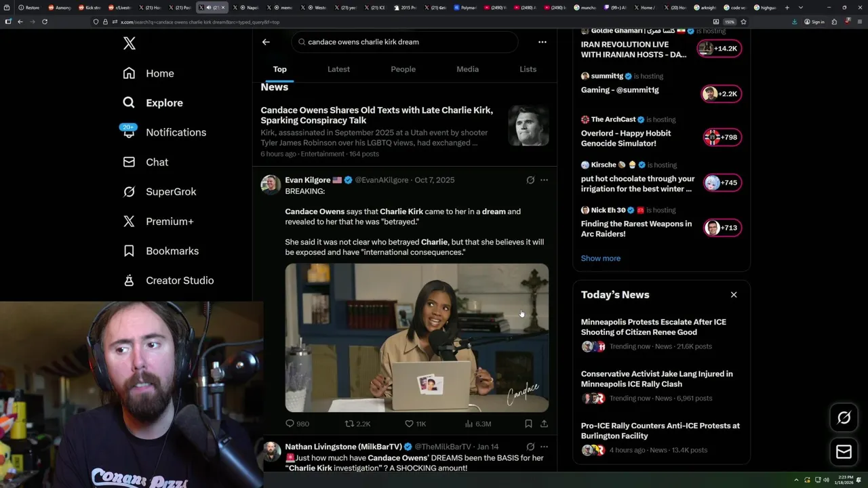This screenshot has height=488, width=868.
Task: Click the +2.2K listeners badge
Action: (722, 94)
